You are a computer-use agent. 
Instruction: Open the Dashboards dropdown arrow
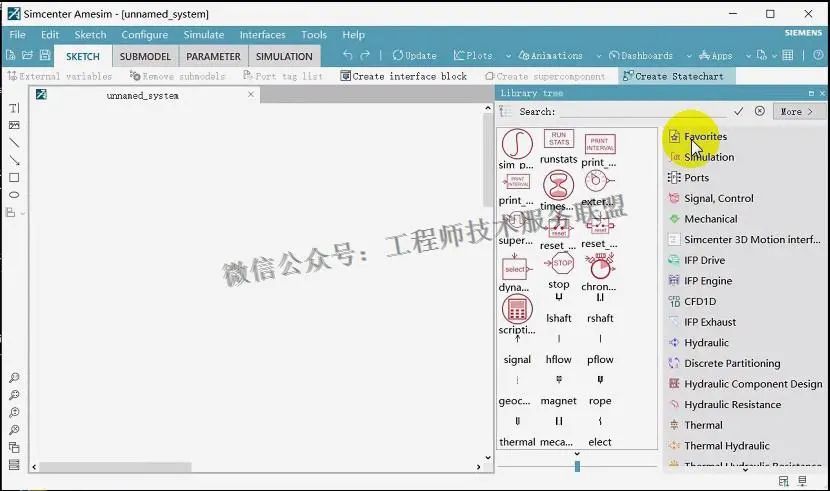(689, 56)
